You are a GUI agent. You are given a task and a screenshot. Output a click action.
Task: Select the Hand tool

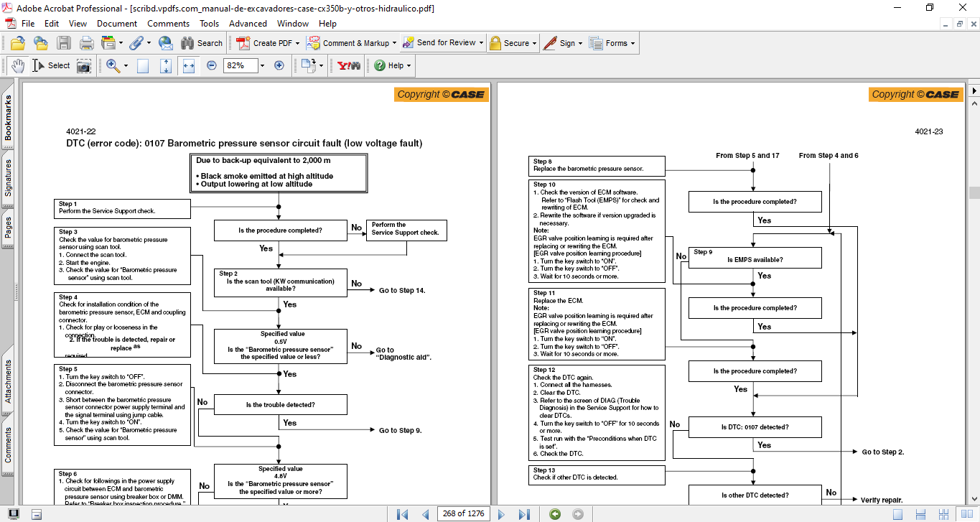pos(17,65)
